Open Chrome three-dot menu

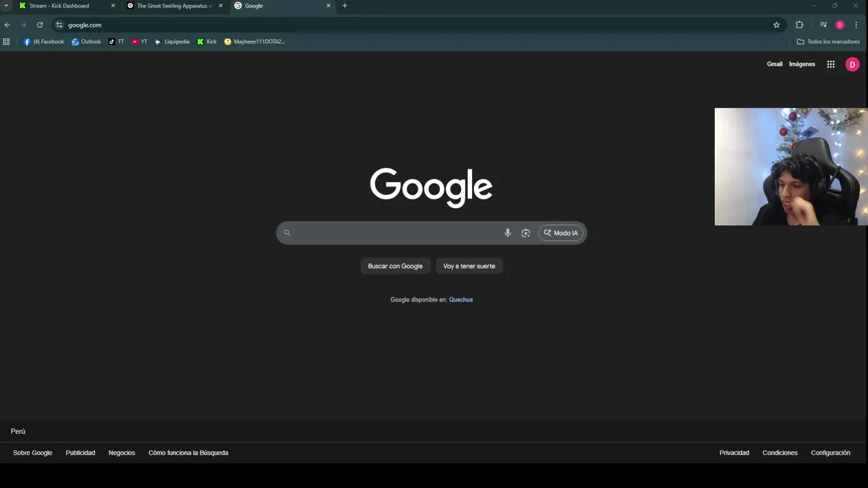856,25
